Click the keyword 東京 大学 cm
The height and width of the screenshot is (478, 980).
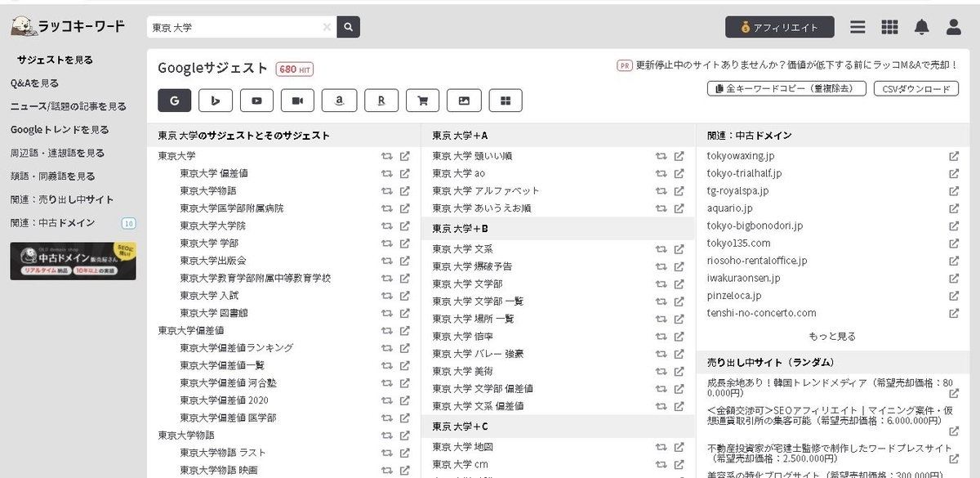(460, 464)
